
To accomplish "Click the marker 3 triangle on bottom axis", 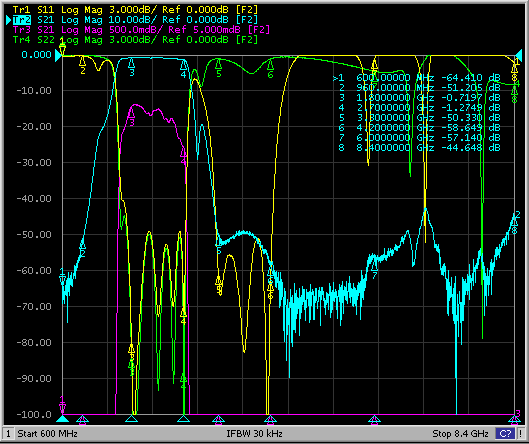I will coord(132,419).
